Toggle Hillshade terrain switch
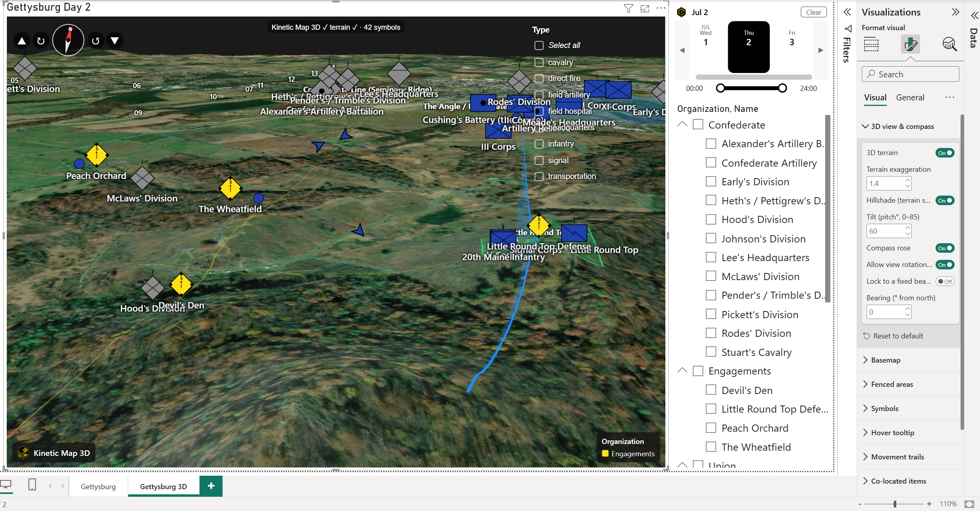 (x=945, y=201)
